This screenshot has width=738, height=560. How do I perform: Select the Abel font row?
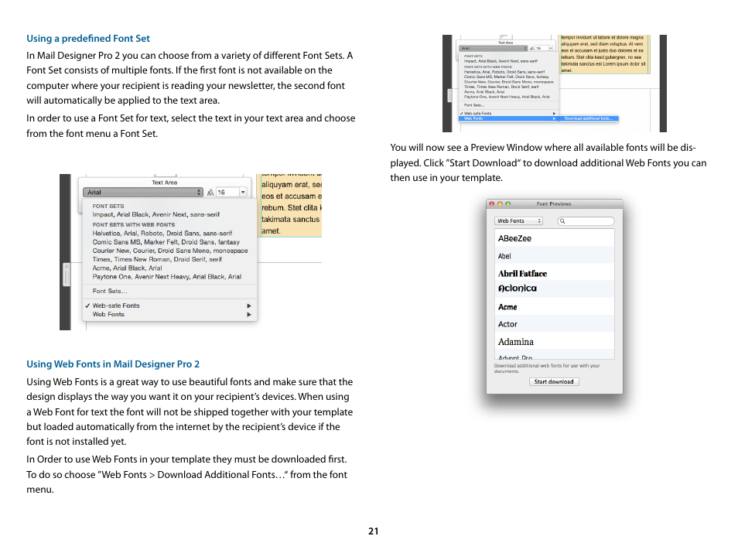[555, 256]
